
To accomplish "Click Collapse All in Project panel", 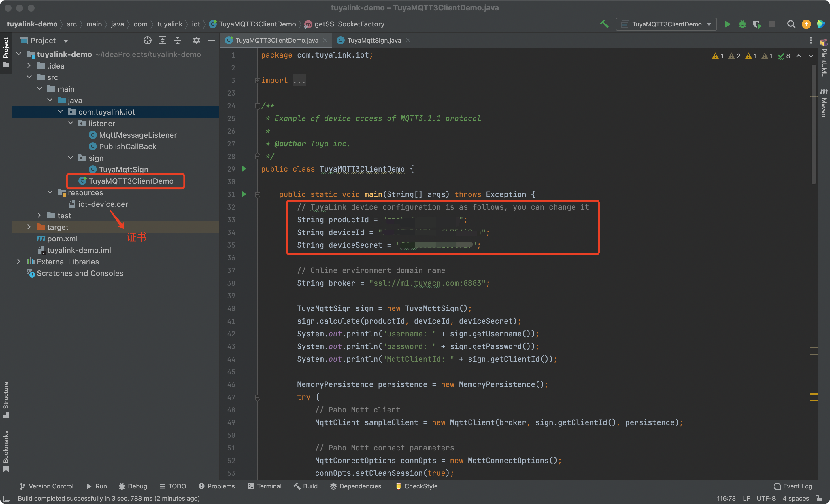I will point(178,40).
